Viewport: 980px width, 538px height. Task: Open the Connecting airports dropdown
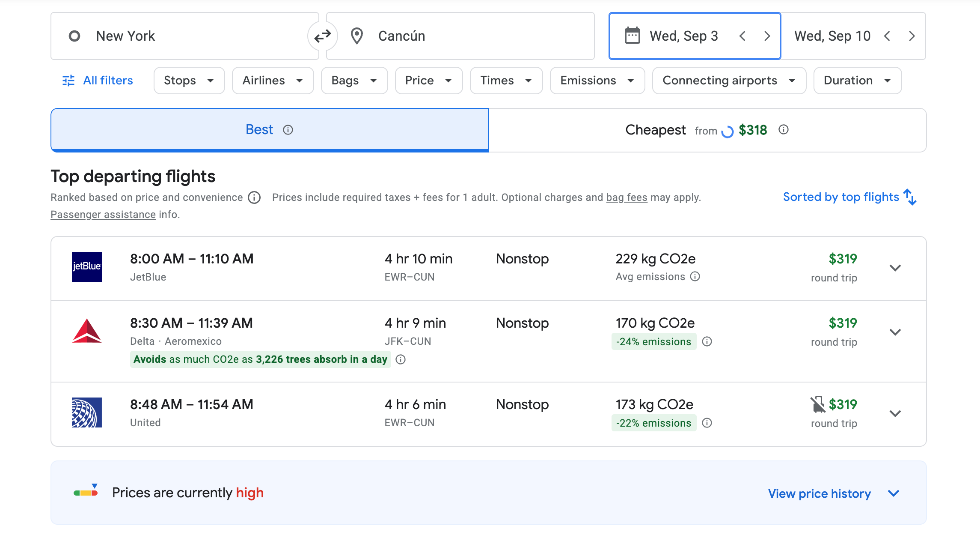[728, 81]
